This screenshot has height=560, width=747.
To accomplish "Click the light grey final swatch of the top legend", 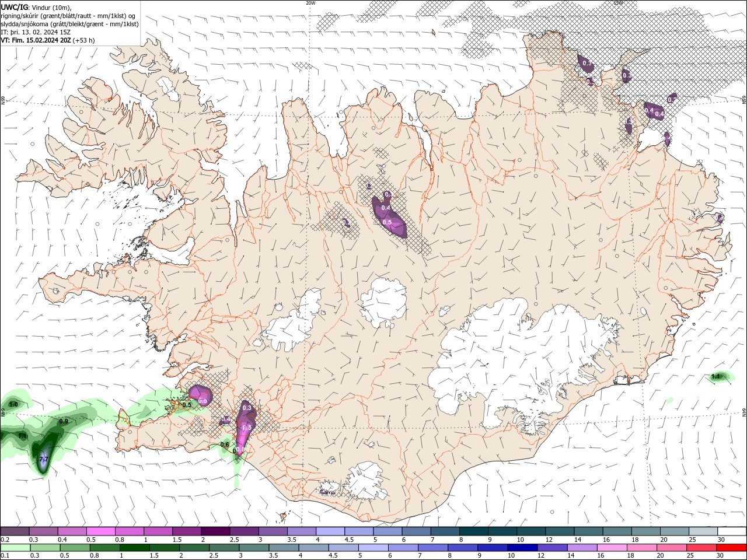I will (x=703, y=531).
